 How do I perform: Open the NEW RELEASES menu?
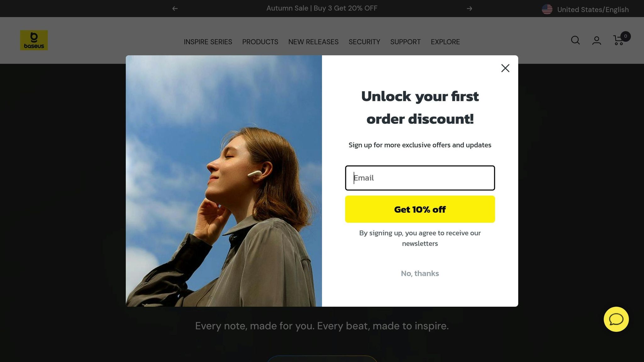(x=313, y=42)
